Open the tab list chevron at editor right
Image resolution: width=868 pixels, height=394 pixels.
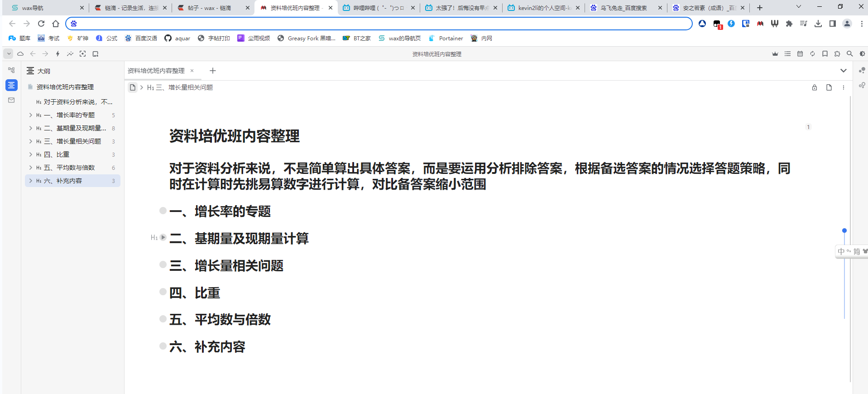(x=844, y=71)
